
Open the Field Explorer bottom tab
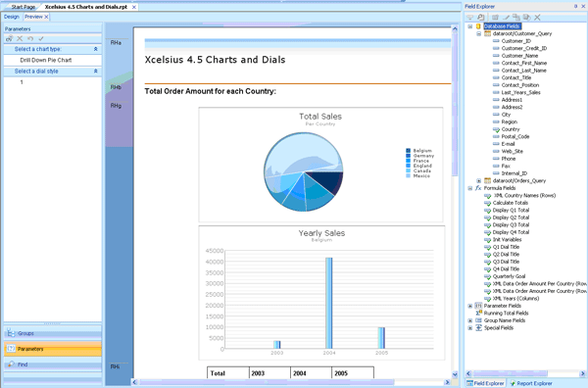coord(485,383)
